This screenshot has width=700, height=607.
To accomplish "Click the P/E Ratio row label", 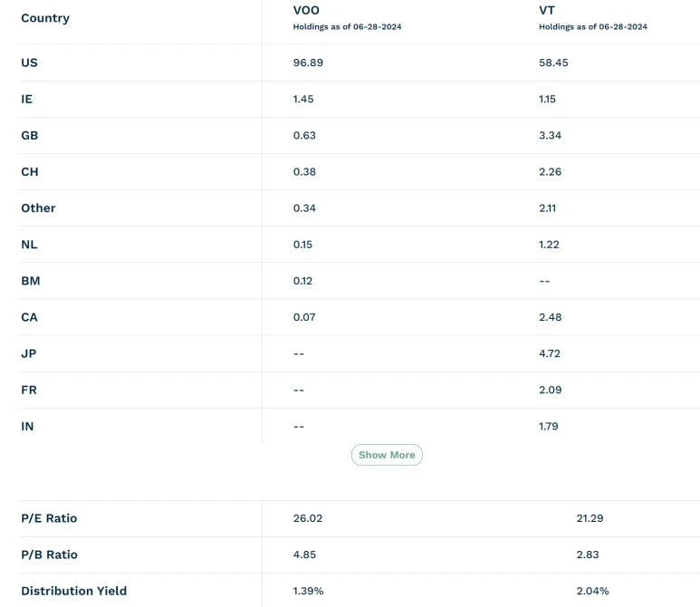I will pyautogui.click(x=49, y=518).
